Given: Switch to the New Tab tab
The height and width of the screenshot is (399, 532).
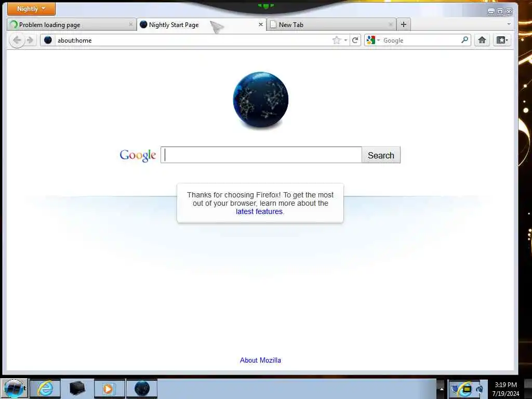Looking at the screenshot, I should [x=331, y=25].
